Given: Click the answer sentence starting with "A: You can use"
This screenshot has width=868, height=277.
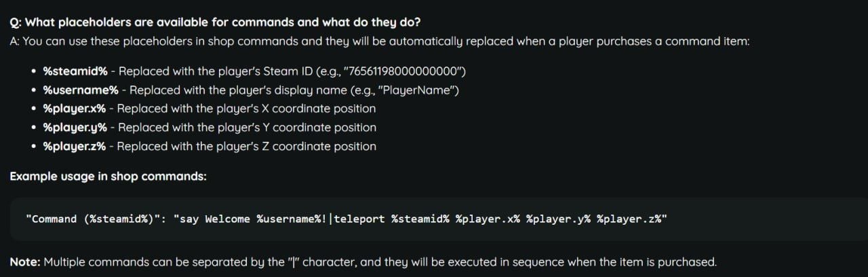Looking at the screenshot, I should point(380,41).
